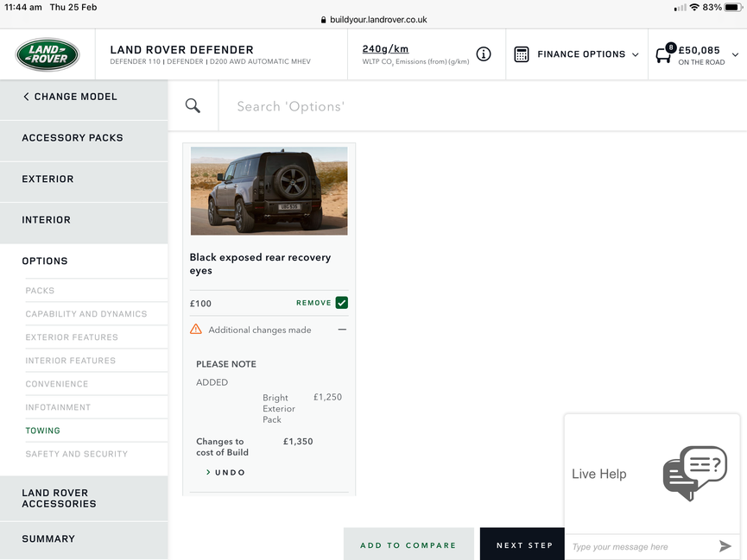Click the Next Step button
The width and height of the screenshot is (747, 560).
pos(524,545)
